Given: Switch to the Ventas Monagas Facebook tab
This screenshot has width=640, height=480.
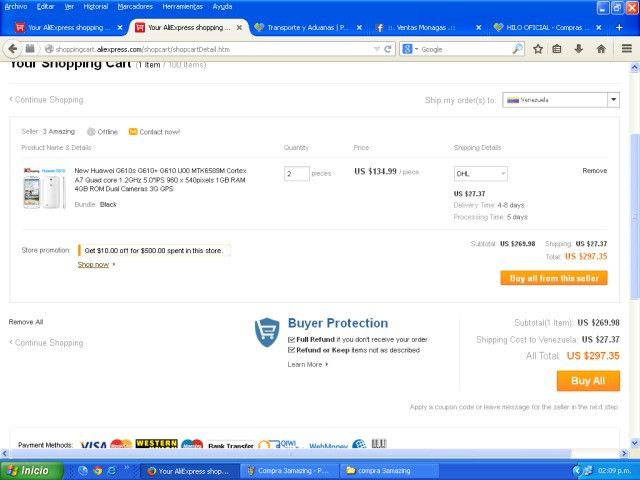Looking at the screenshot, I should click(428, 28).
